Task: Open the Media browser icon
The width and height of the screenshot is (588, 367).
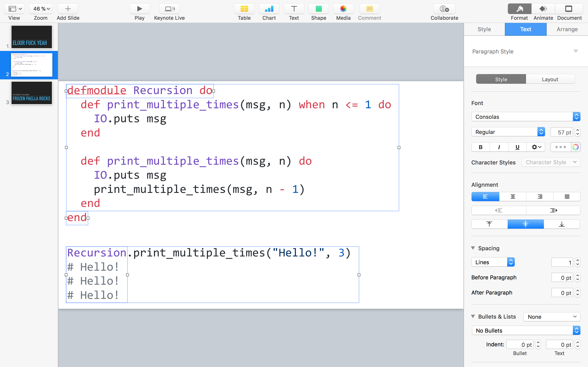Action: coord(343,9)
